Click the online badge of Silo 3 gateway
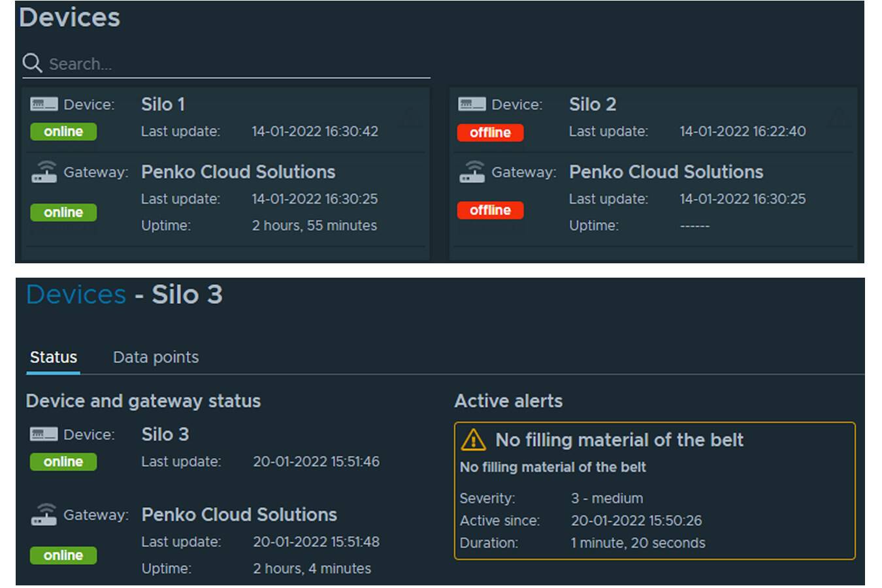Viewport: 882px width, 588px height. point(63,555)
